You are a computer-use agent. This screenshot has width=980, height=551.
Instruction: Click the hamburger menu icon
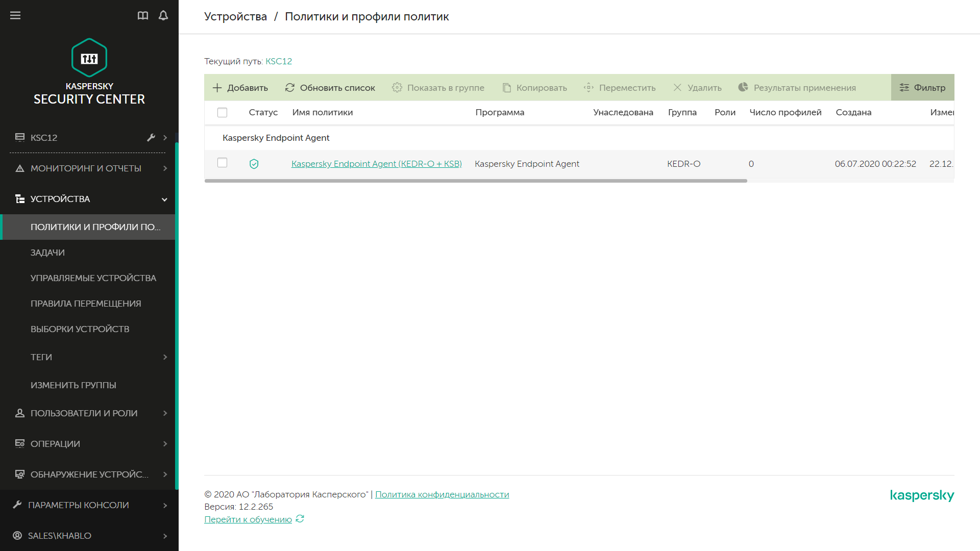point(15,15)
